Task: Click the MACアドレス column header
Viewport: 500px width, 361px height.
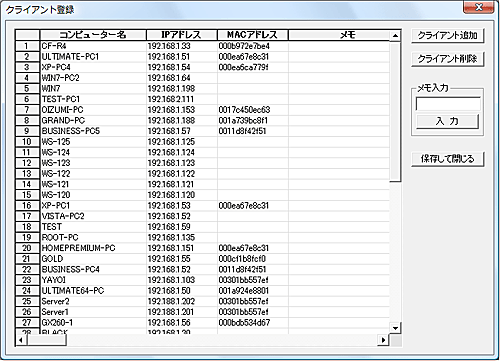Action: [x=253, y=35]
